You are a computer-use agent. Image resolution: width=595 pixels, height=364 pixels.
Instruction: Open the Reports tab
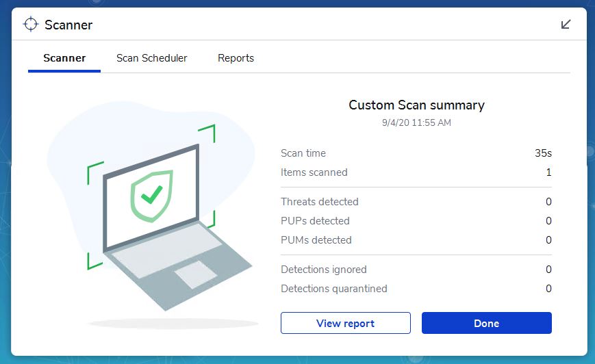(x=236, y=58)
